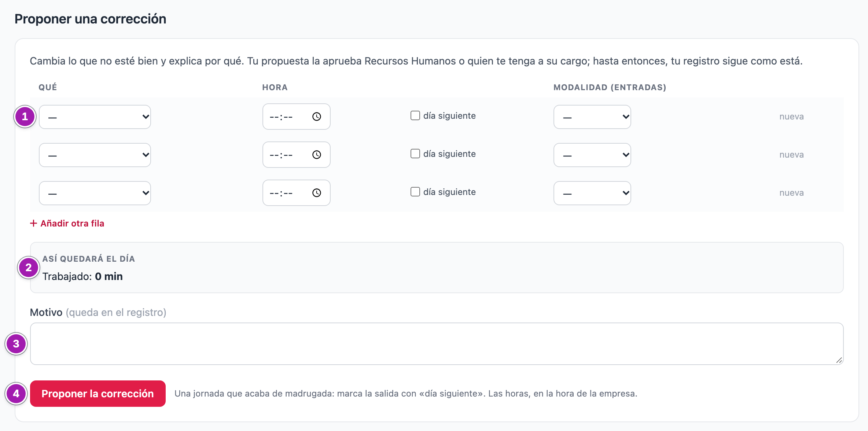The image size is (868, 431).
Task: Open third row QUÉ dropdown
Action: pyautogui.click(x=95, y=193)
